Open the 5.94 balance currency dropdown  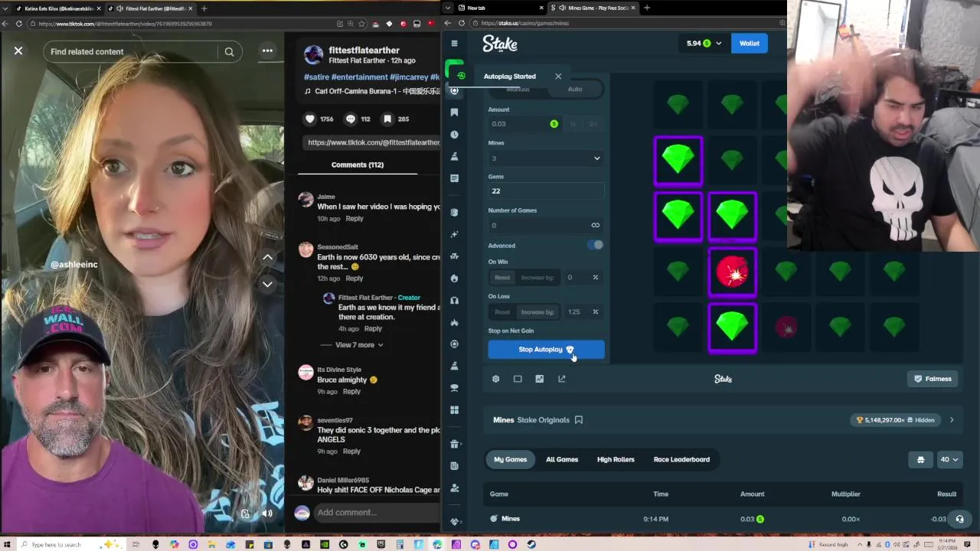704,44
